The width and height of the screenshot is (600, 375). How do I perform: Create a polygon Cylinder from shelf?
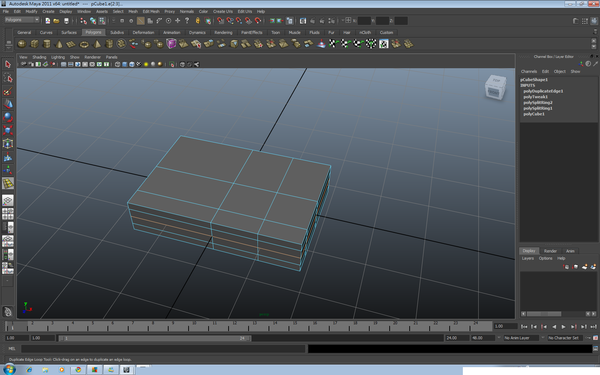pos(47,44)
